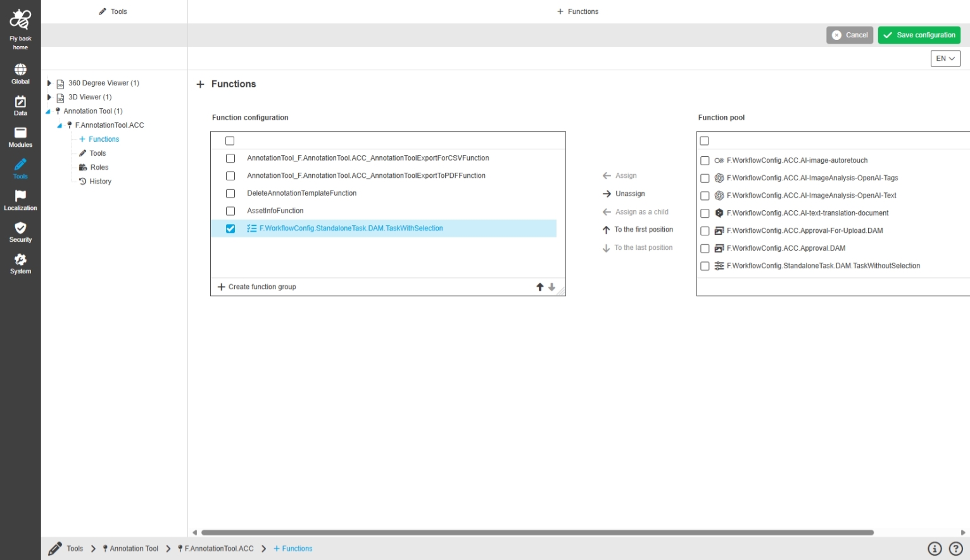This screenshot has height=560, width=970.
Task: Open the Security section in sidebar
Action: tap(20, 232)
